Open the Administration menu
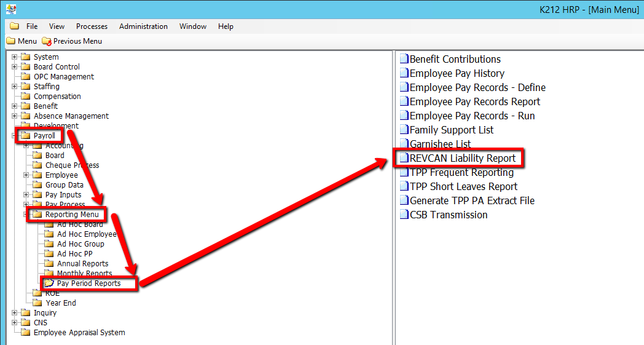 tap(143, 26)
